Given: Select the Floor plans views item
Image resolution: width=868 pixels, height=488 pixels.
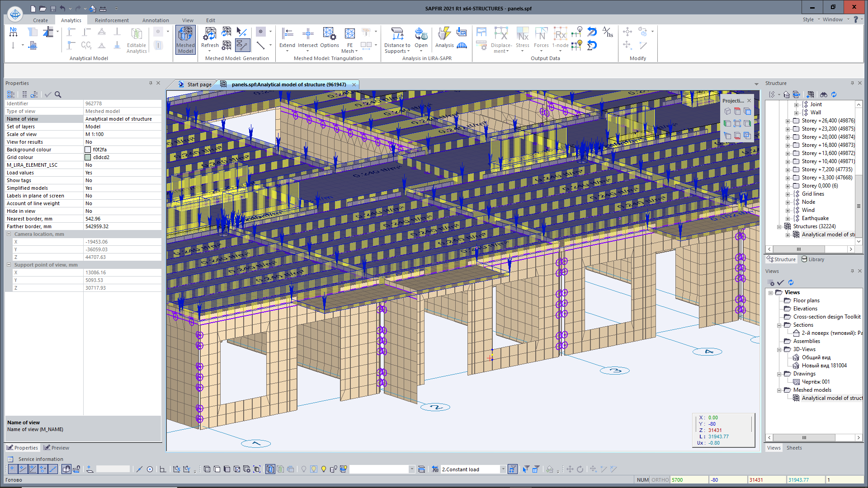Looking at the screenshot, I should 806,300.
